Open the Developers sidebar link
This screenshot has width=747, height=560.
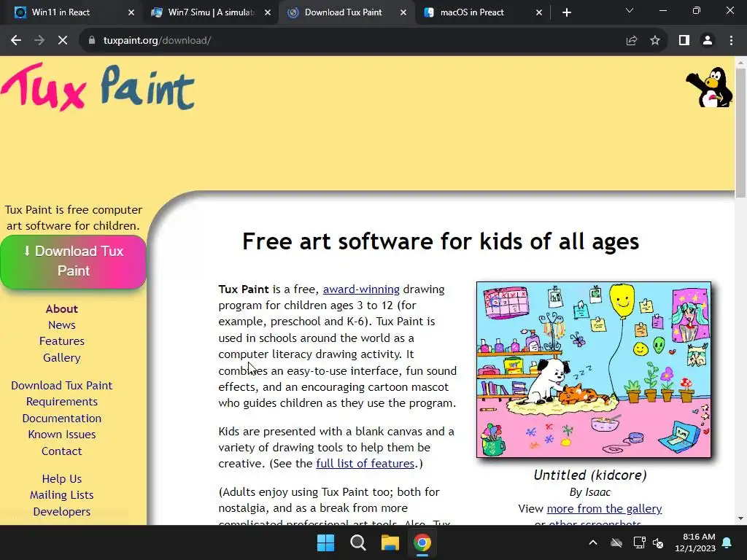(x=62, y=511)
